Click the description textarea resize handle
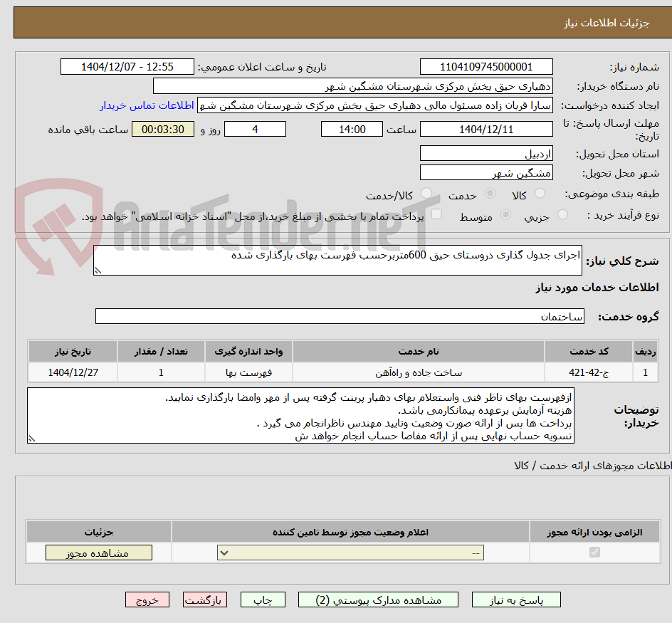 (x=98, y=271)
